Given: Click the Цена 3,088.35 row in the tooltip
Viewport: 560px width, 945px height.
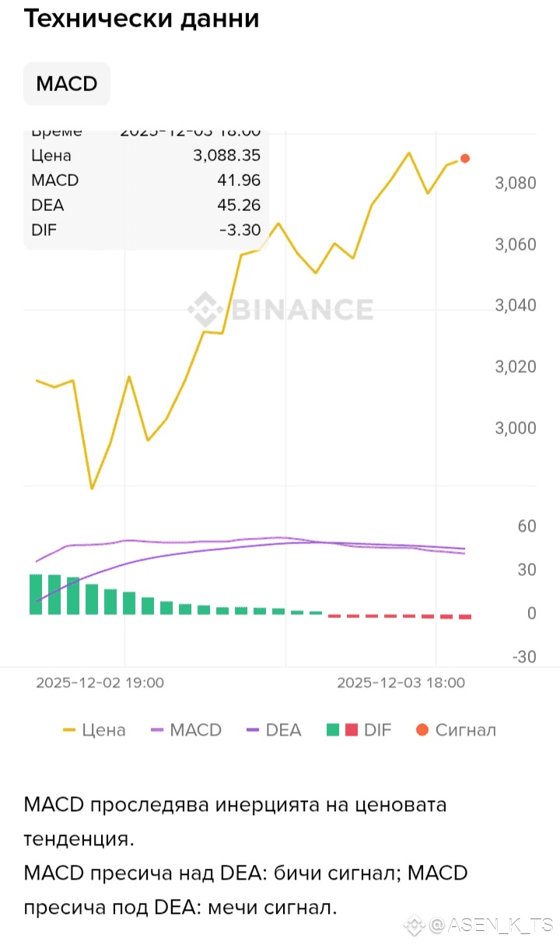Looking at the screenshot, I should (145, 155).
